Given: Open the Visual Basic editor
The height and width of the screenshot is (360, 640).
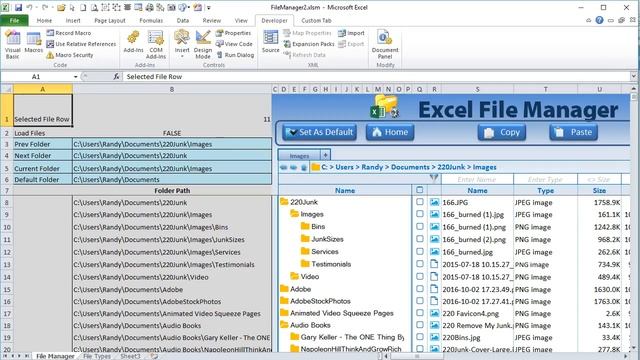Looking at the screenshot, I should [13, 45].
